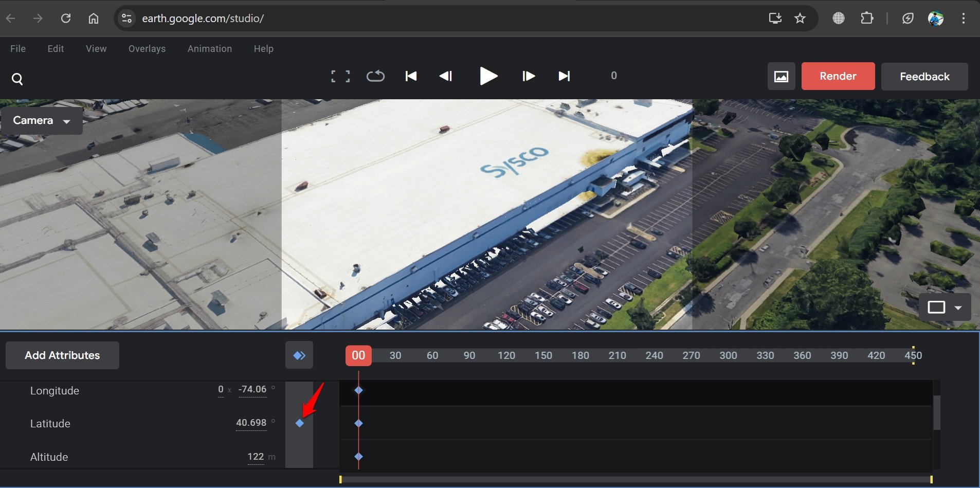Open the Feedback button
The image size is (980, 488).
[x=924, y=77]
